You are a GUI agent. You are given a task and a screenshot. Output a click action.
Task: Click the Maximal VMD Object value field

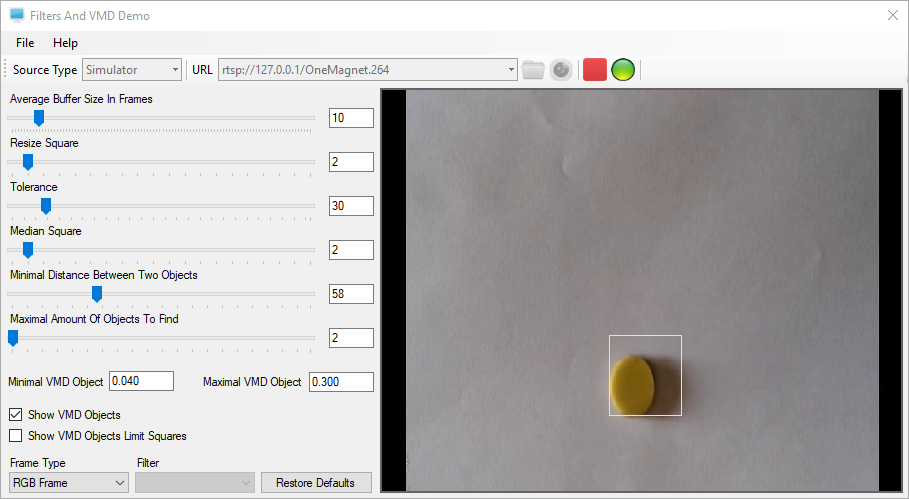341,382
